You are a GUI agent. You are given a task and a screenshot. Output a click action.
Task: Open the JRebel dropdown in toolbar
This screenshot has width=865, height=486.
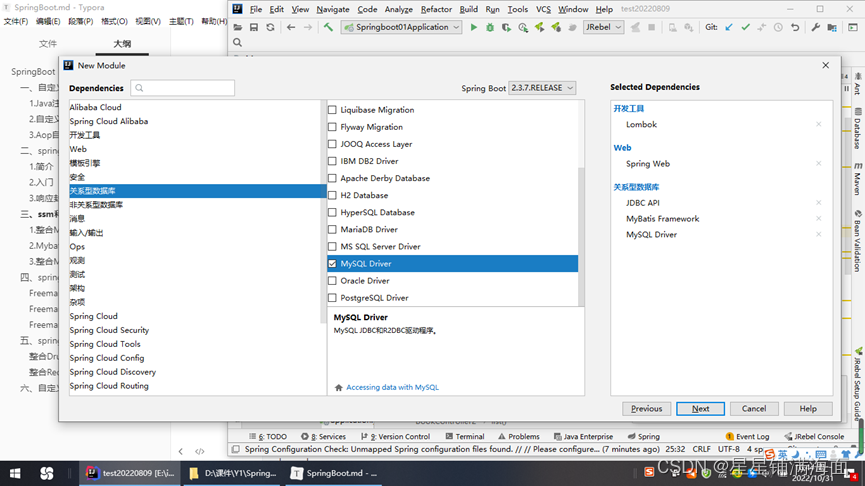coord(603,27)
